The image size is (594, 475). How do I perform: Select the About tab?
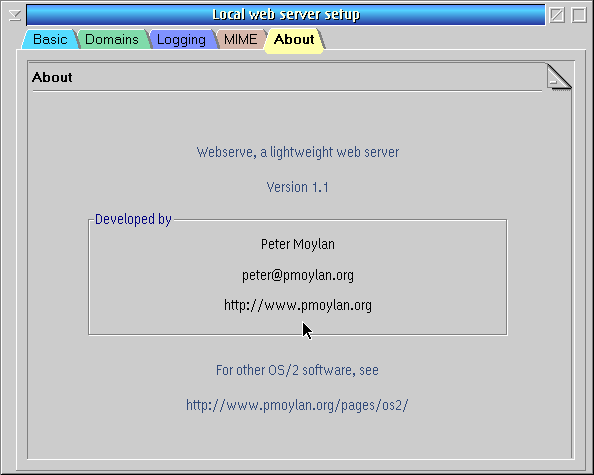pos(294,40)
